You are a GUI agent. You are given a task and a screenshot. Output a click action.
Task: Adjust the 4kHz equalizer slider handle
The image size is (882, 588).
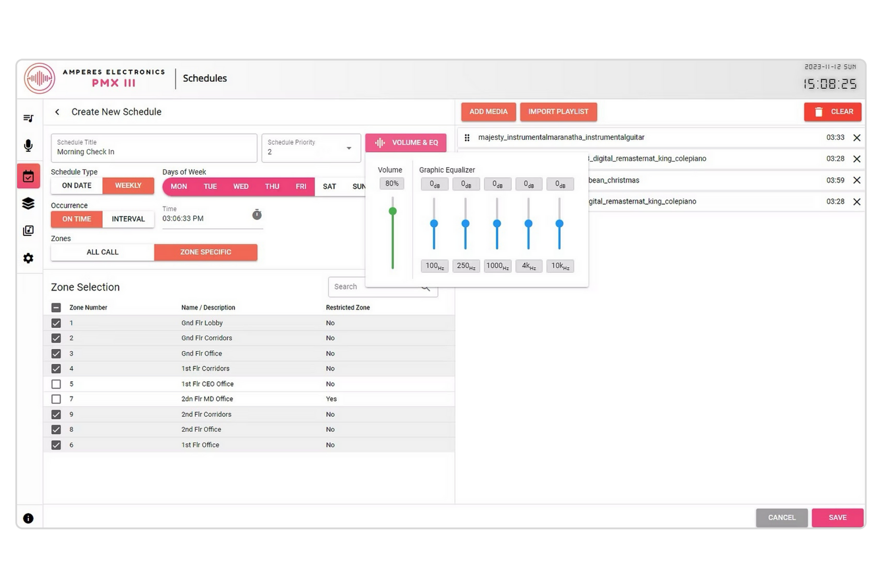click(x=528, y=224)
